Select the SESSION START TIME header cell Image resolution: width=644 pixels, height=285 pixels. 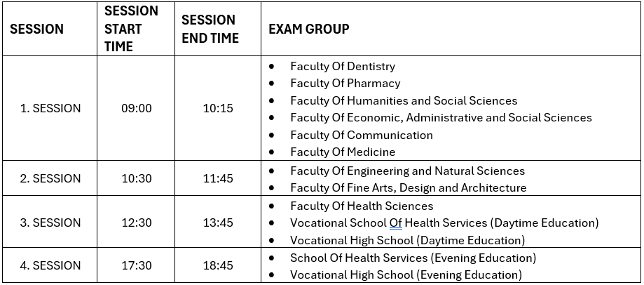point(131,29)
